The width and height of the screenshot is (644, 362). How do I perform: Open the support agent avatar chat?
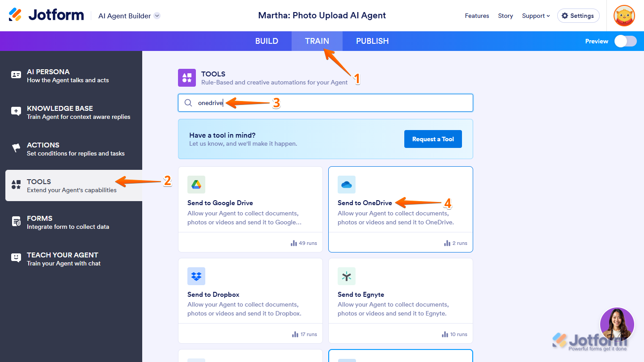617,324
